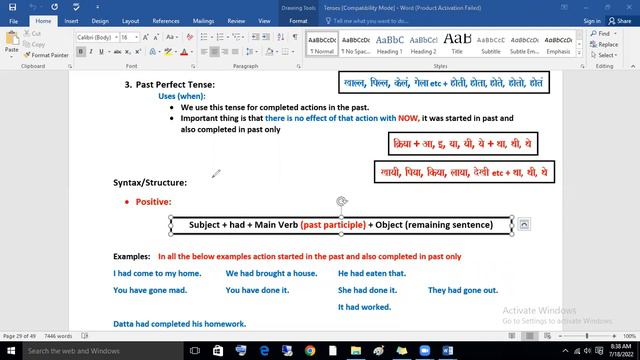
Task: Center align the text
Action: point(214,52)
